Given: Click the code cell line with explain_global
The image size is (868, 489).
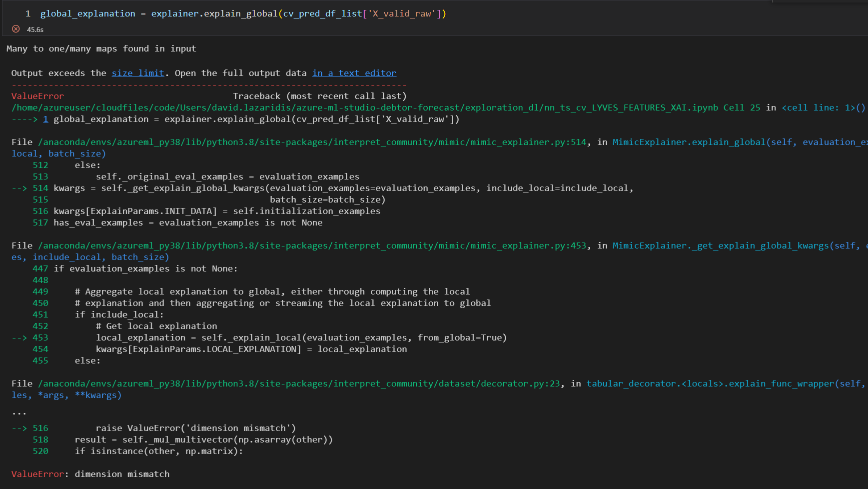Looking at the screenshot, I should tap(243, 13).
